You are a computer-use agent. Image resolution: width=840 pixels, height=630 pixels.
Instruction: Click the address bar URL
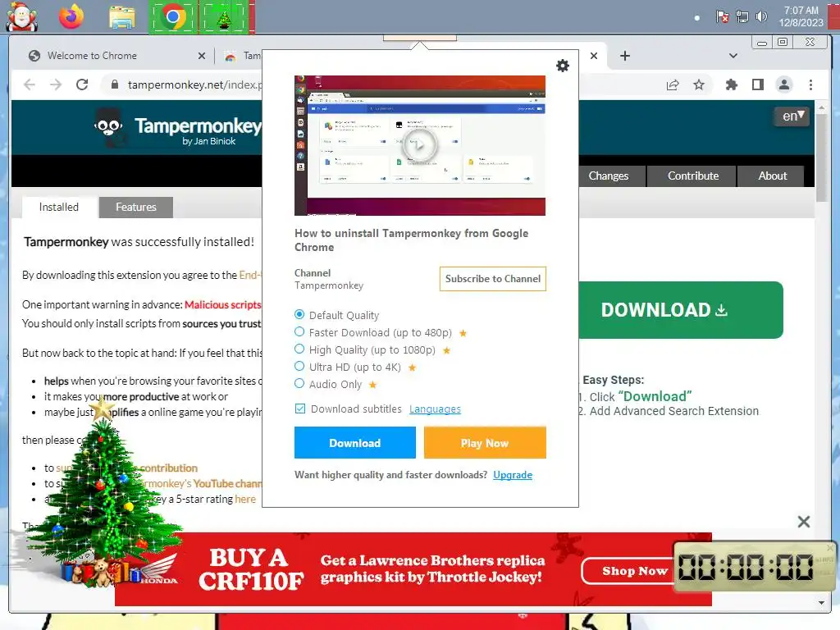pyautogui.click(x=194, y=84)
